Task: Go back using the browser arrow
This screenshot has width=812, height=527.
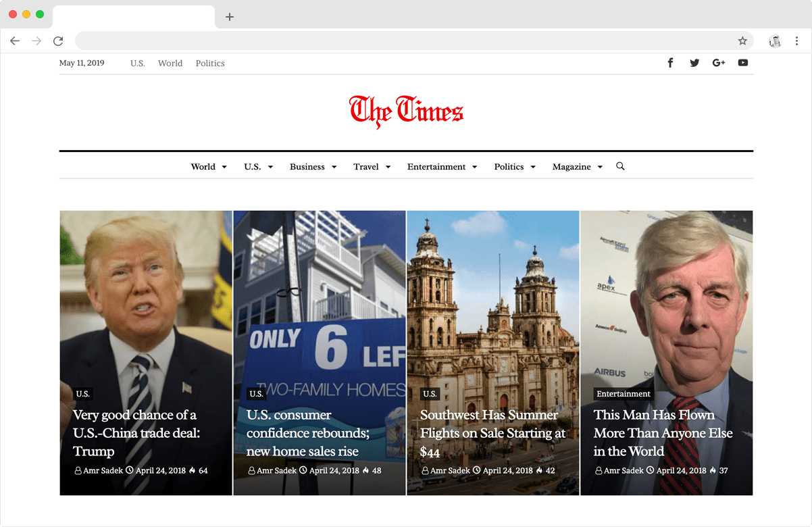Action: pos(15,41)
